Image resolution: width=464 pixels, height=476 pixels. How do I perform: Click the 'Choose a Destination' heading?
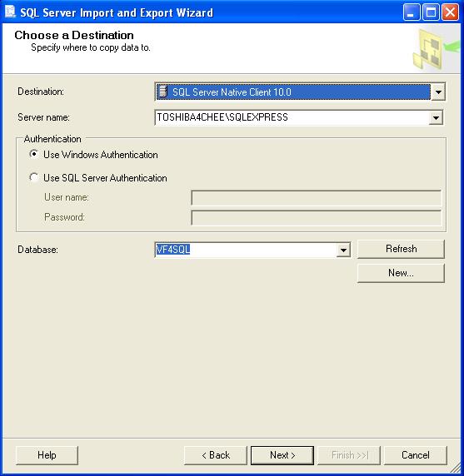click(x=74, y=35)
